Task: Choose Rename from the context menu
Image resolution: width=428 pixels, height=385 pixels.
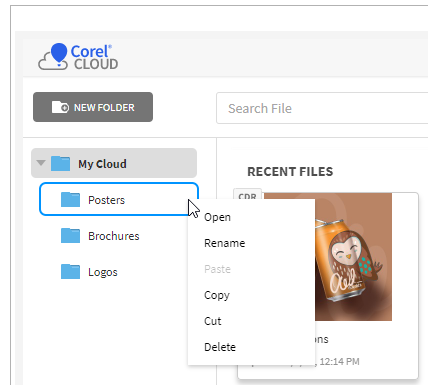Action: pyautogui.click(x=224, y=243)
